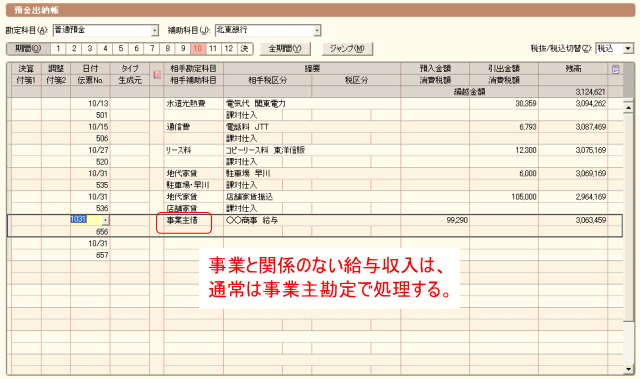The height and width of the screenshot is (379, 640).
Task: Select period 2 tab
Action: (x=74, y=49)
